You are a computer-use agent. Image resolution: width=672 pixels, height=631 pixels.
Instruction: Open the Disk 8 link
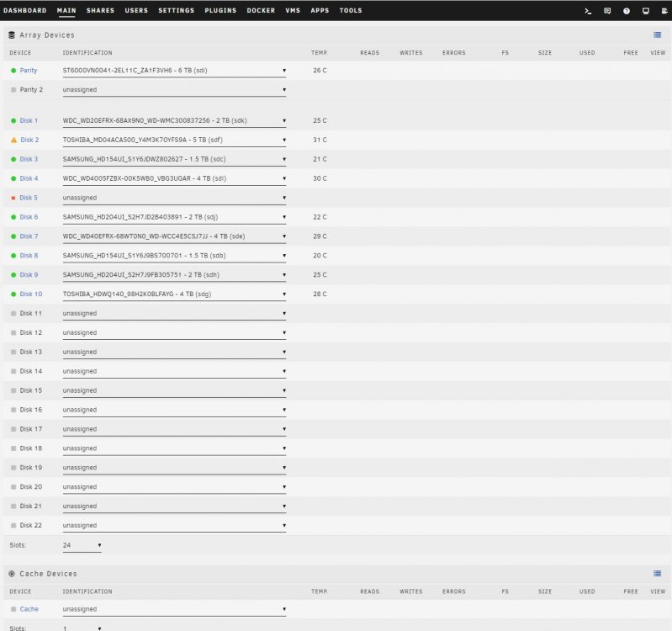tap(29, 256)
